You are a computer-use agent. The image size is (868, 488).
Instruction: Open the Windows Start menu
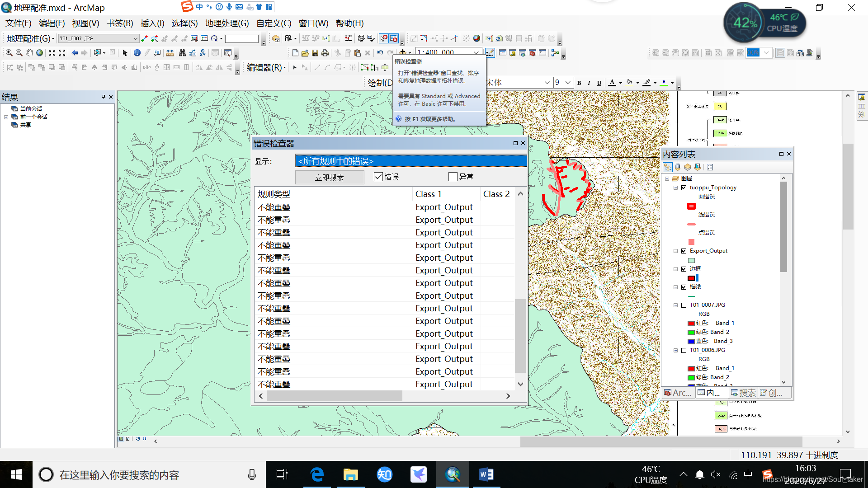16,474
